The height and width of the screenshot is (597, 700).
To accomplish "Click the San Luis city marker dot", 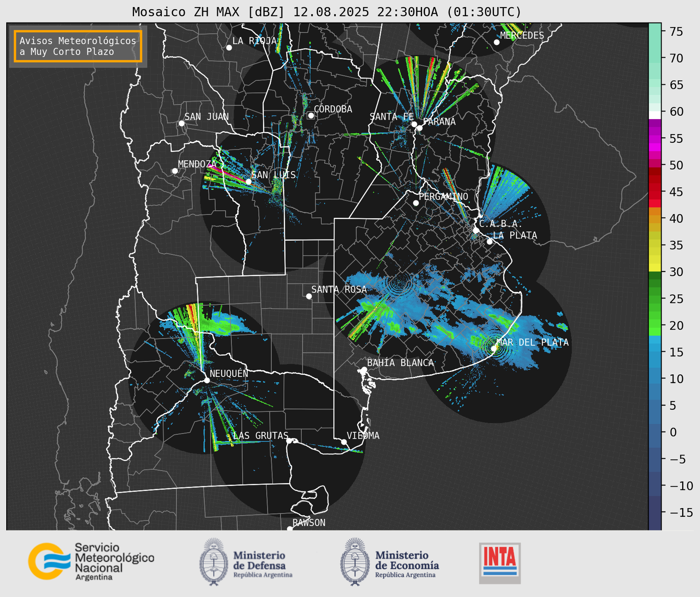I will [x=249, y=181].
